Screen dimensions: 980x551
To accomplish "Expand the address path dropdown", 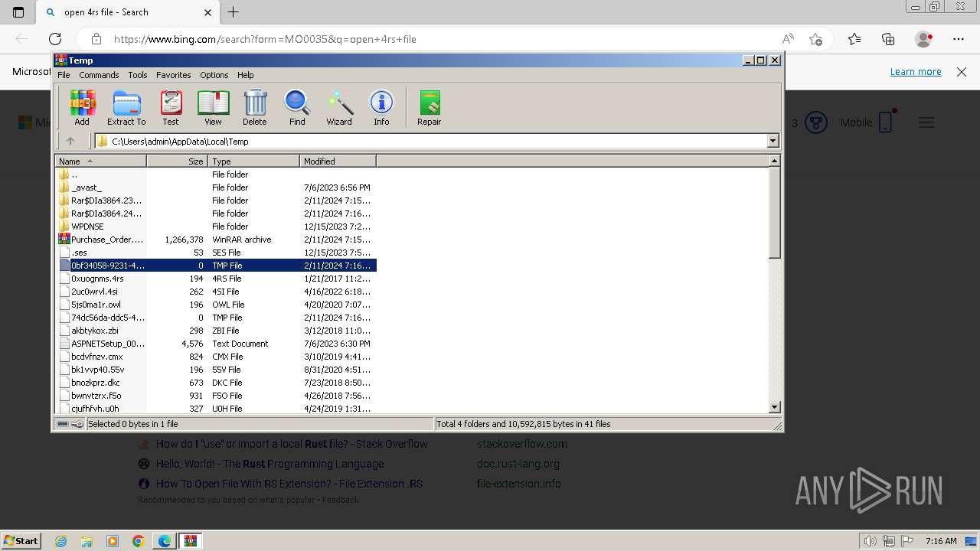I will (x=773, y=141).
